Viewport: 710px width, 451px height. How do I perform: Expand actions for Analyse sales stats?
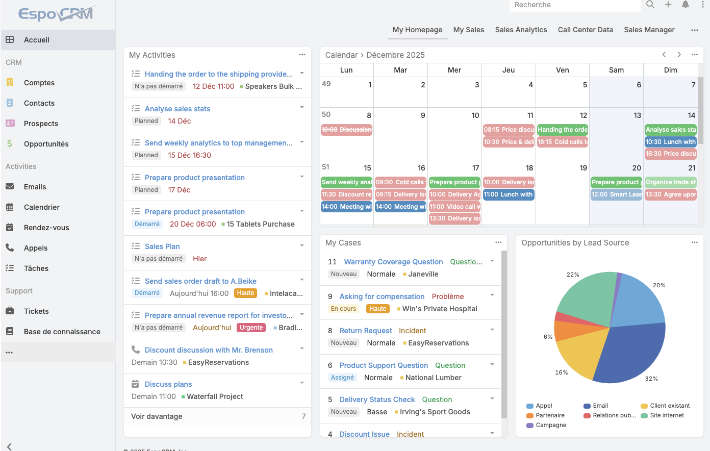pyautogui.click(x=302, y=107)
